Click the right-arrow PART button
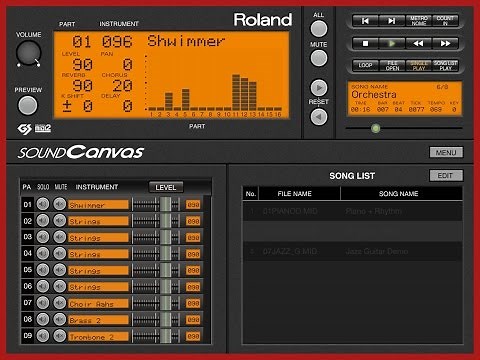 pos(319,88)
